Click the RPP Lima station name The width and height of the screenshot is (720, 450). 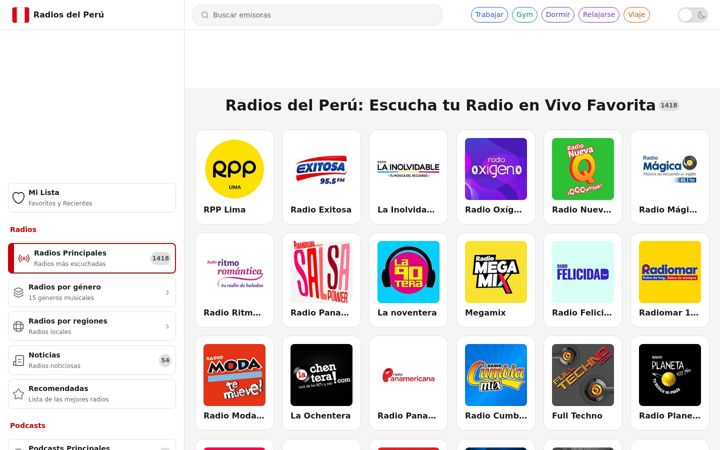225,209
